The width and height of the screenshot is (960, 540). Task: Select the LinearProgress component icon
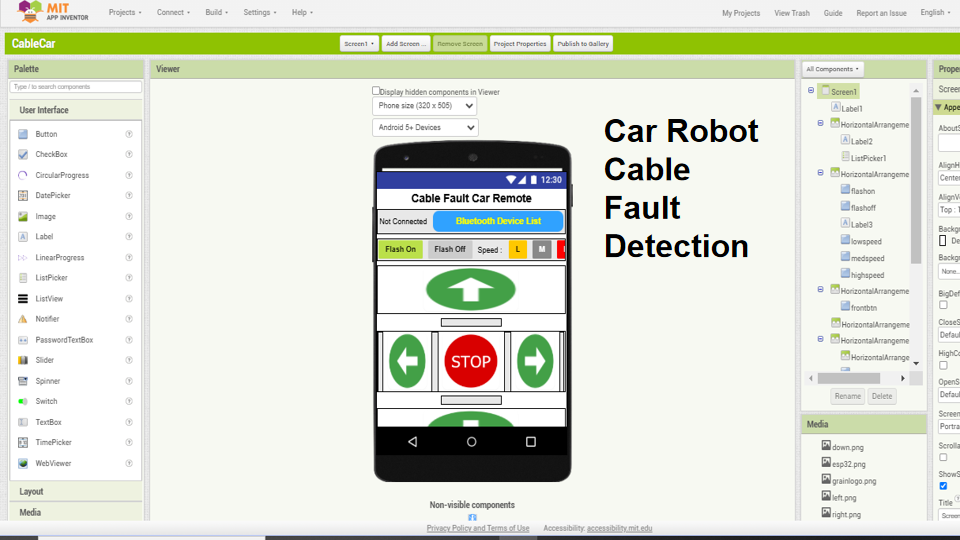tap(23, 258)
